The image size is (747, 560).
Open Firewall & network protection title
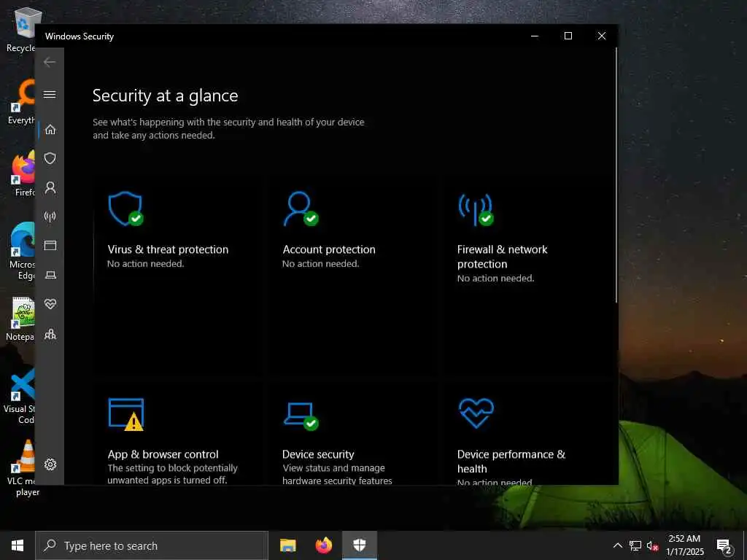click(502, 257)
